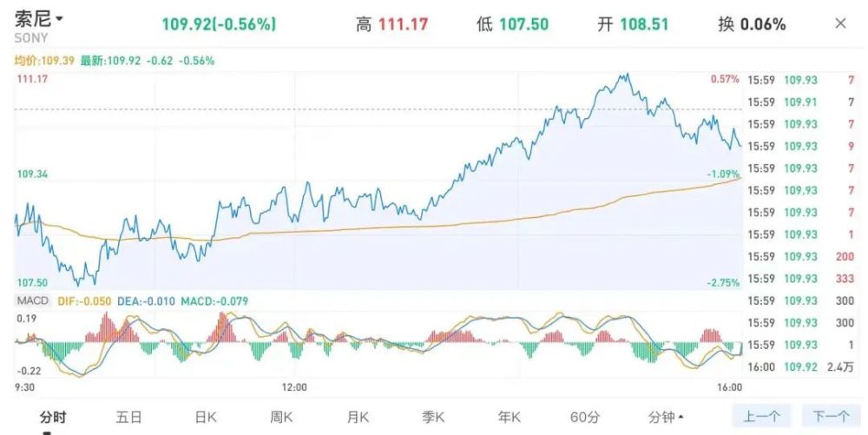Switch to the 60分 chart tab
868x435 pixels.
pos(585,417)
